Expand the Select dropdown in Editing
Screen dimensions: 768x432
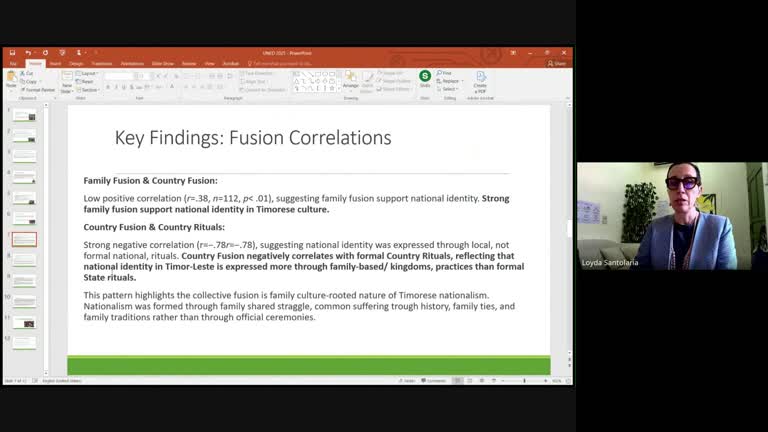point(448,89)
